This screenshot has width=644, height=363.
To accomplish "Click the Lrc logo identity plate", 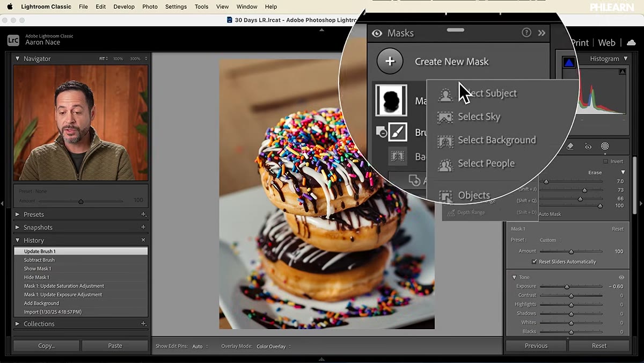I will (13, 40).
